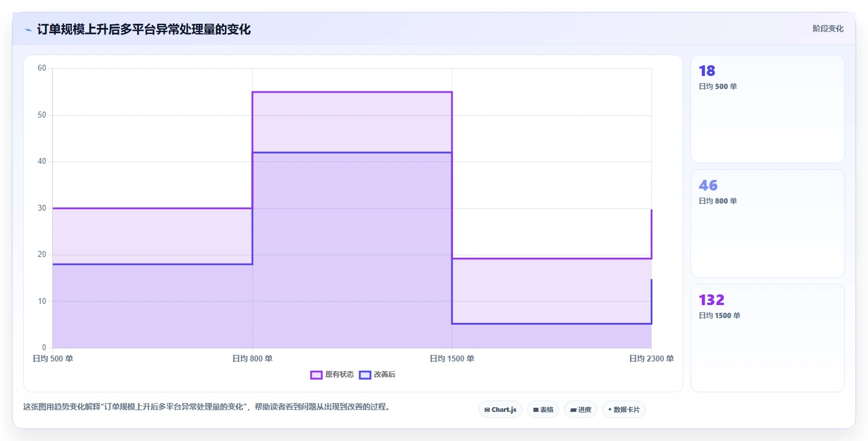Click the description text below the chart

click(x=206, y=407)
